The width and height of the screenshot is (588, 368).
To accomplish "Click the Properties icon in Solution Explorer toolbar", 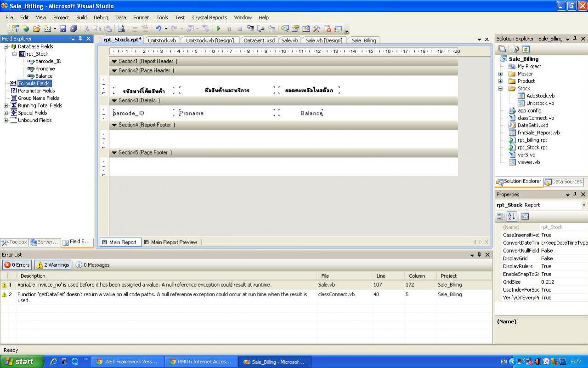I will 503,49.
